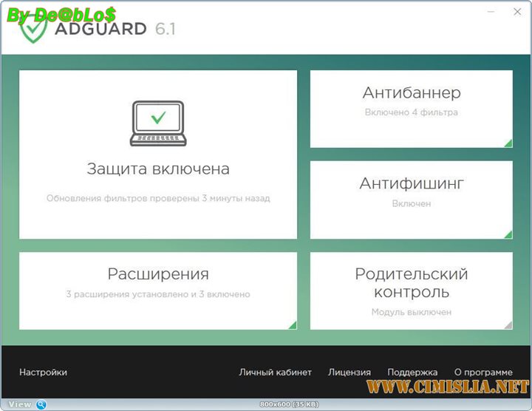Image resolution: width=532 pixels, height=411 pixels.
Task: Click the View magnifier icon
Action: (41, 404)
